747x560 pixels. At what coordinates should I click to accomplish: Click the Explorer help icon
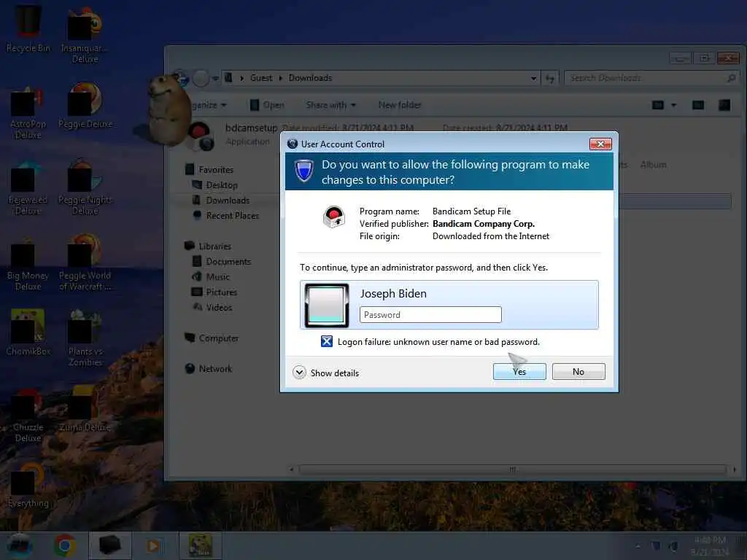(x=724, y=105)
